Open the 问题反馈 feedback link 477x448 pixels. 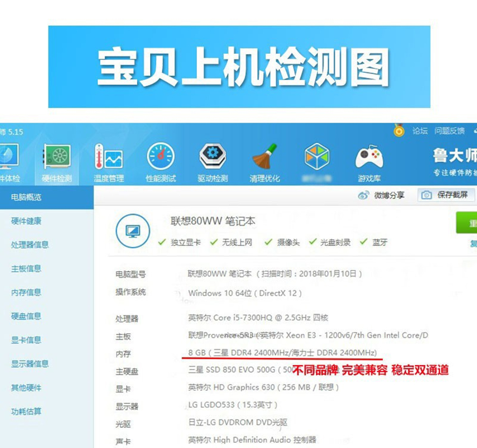click(x=450, y=131)
